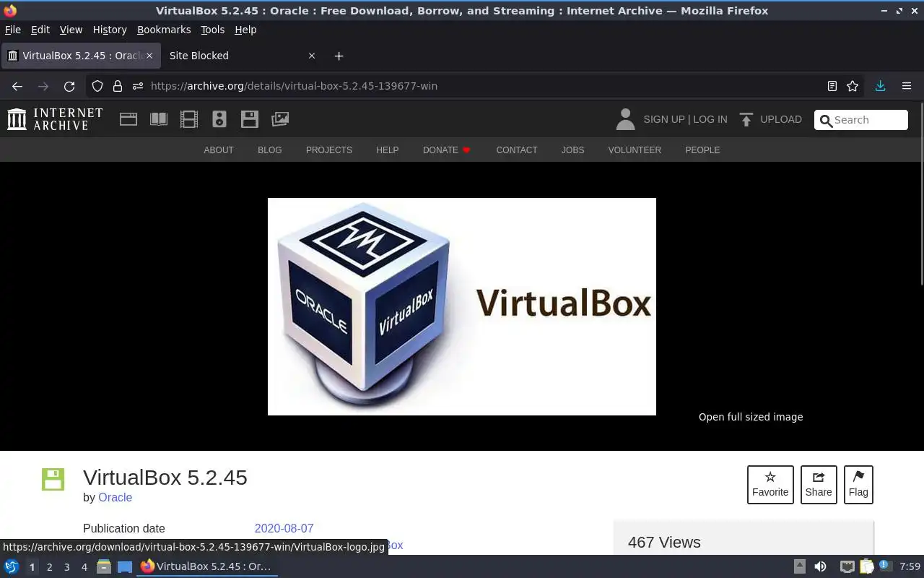Open the Tools menu

[212, 30]
